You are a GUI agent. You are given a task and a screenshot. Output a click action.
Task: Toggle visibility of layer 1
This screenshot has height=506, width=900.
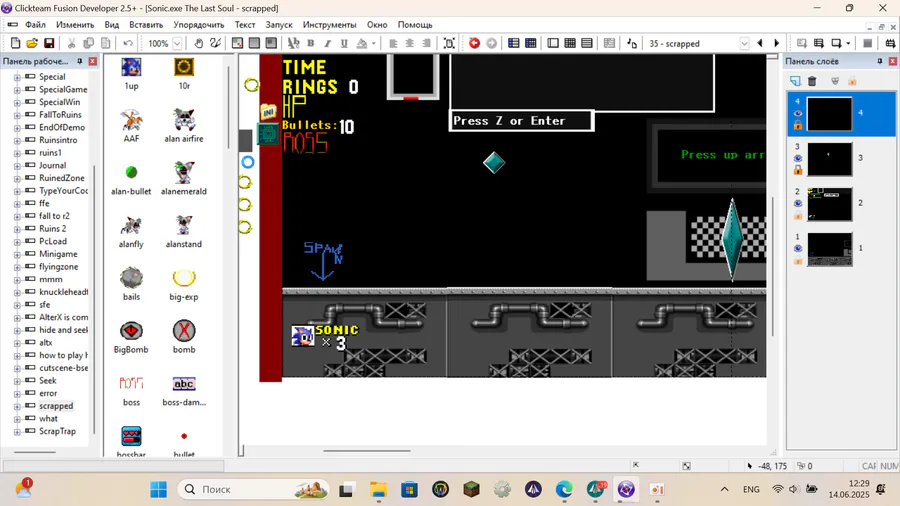798,248
